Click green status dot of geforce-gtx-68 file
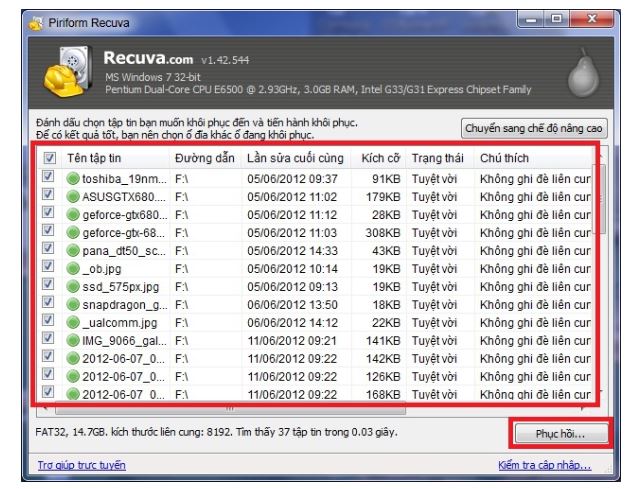The width and height of the screenshot is (636, 489). (x=73, y=232)
